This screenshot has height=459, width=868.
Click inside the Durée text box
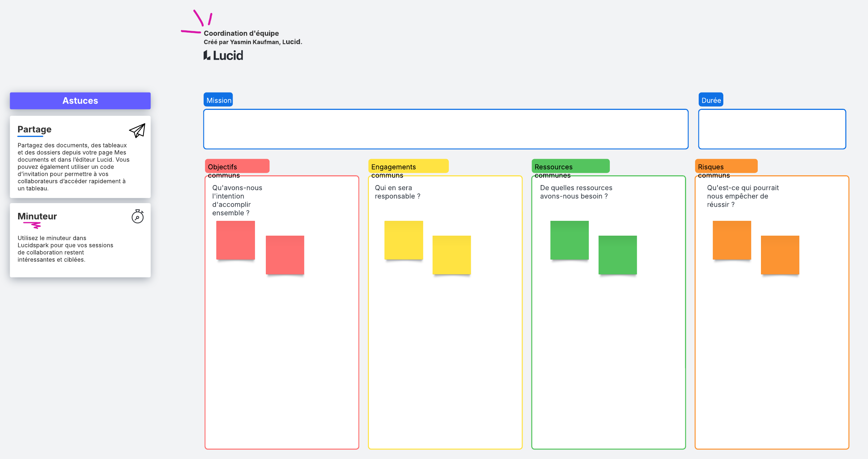[772, 129]
